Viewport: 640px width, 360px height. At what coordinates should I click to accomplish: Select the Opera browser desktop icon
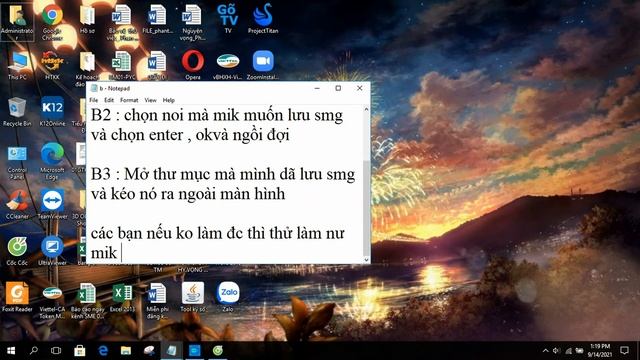click(193, 65)
